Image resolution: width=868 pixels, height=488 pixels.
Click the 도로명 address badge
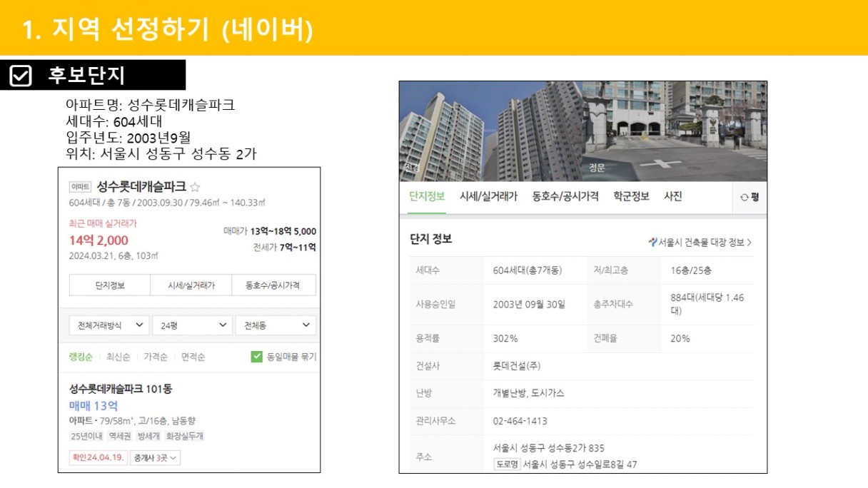507,464
